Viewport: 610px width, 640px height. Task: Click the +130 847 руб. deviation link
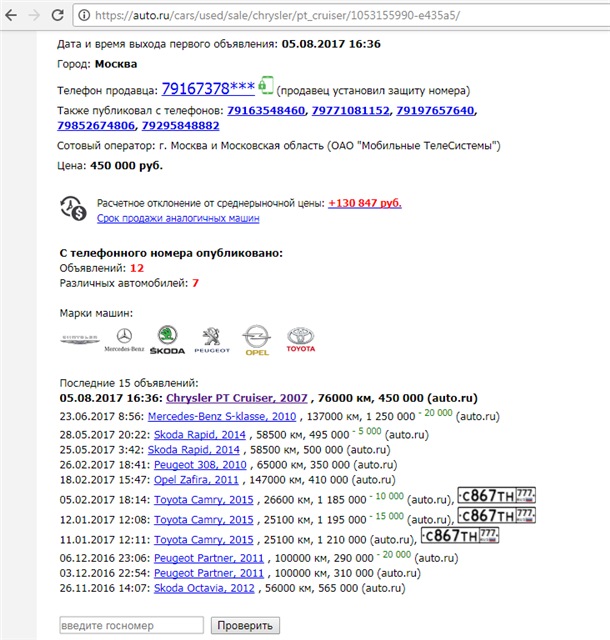pyautogui.click(x=365, y=203)
